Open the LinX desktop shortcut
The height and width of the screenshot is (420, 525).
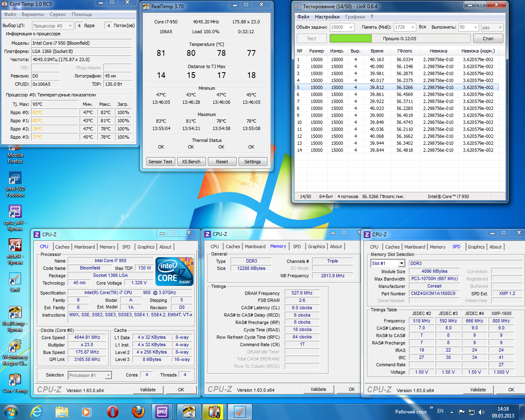pyautogui.click(x=15, y=282)
